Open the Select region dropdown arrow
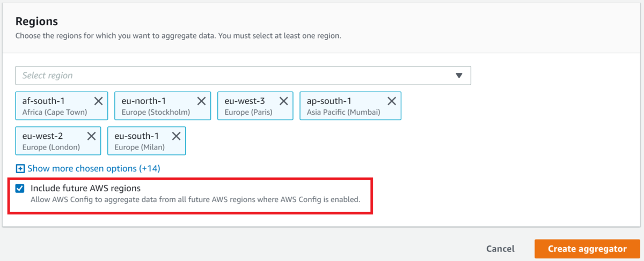644x261 pixels. pyautogui.click(x=459, y=76)
